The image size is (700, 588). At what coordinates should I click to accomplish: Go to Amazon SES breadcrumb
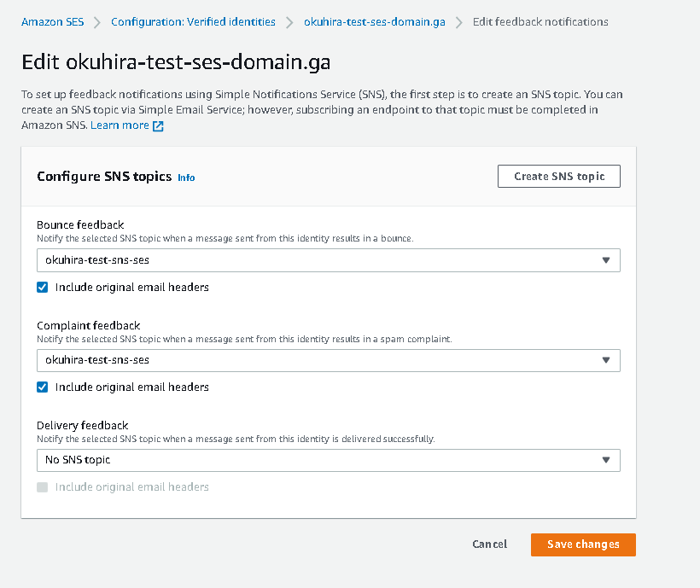[52, 22]
